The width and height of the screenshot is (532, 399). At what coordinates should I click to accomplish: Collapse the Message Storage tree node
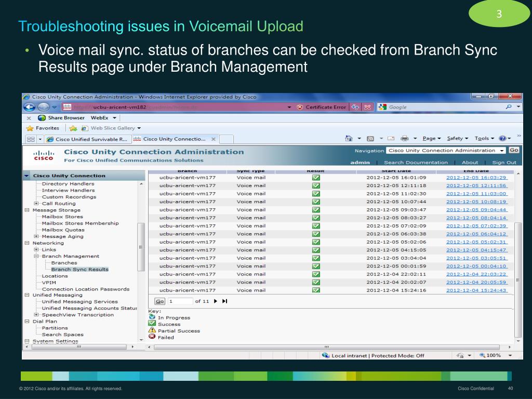(x=27, y=210)
